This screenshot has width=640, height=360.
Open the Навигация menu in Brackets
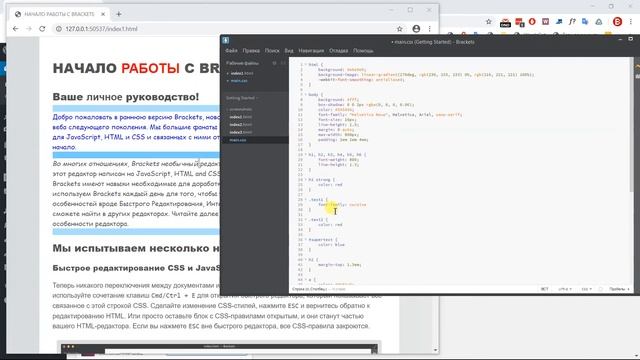pos(311,51)
